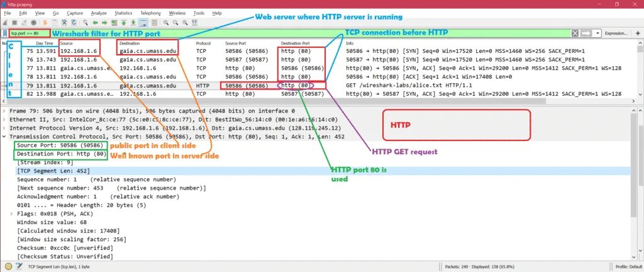Image resolution: width=644 pixels, height=272 pixels.
Task: Sort by the Info column header
Action: (350, 43)
